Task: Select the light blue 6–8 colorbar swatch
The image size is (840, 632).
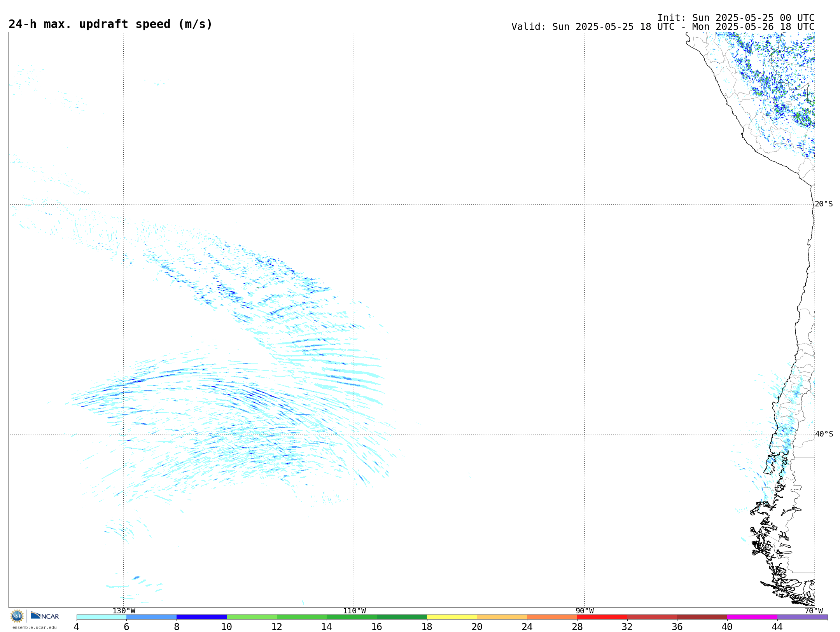Action: pos(152,617)
